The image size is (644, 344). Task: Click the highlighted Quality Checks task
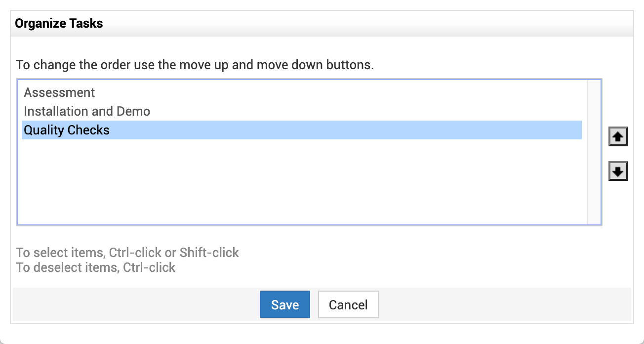pyautogui.click(x=67, y=130)
